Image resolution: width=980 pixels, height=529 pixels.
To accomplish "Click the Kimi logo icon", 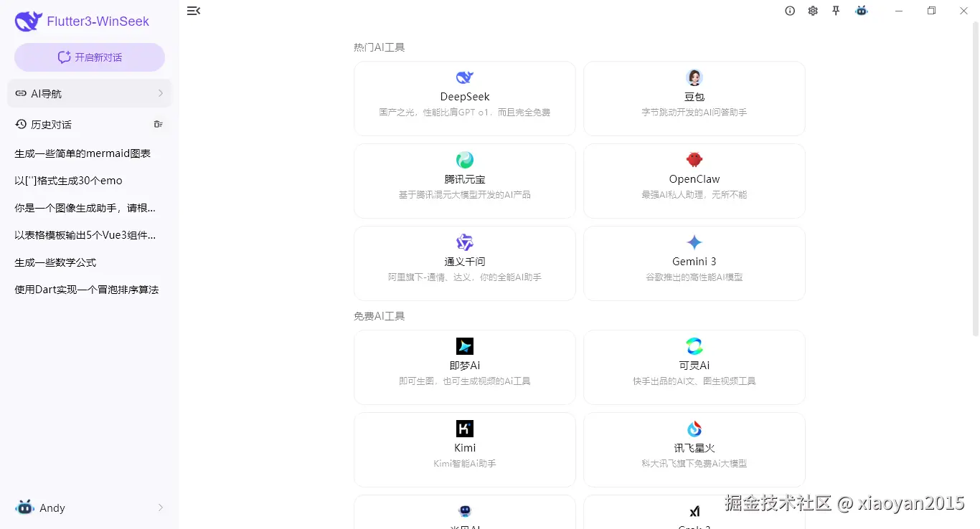I will coord(464,428).
